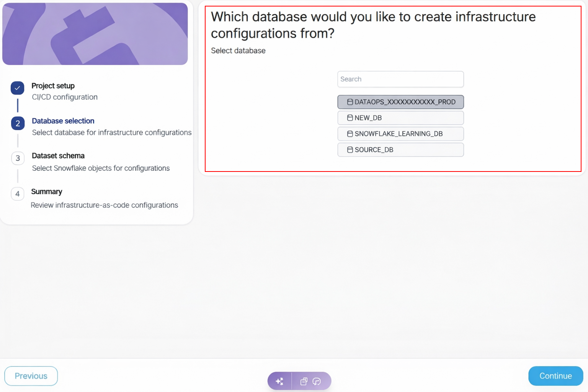Click the Continue button
This screenshot has height=392, width=588.
point(555,376)
